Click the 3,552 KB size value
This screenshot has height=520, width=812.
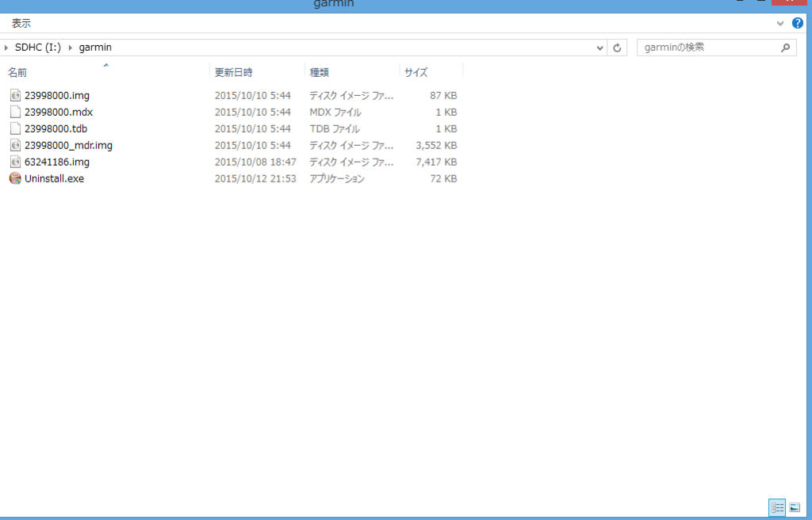[x=436, y=145]
